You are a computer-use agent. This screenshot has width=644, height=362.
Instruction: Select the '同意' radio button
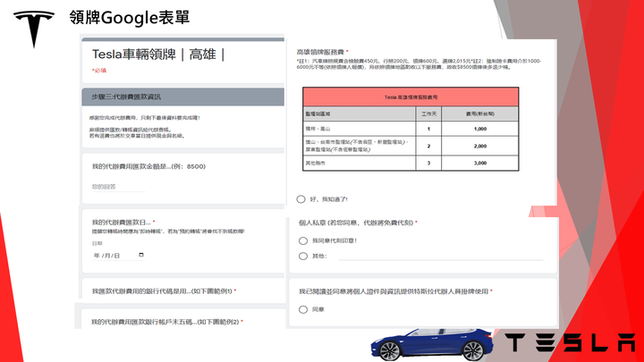tap(303, 309)
